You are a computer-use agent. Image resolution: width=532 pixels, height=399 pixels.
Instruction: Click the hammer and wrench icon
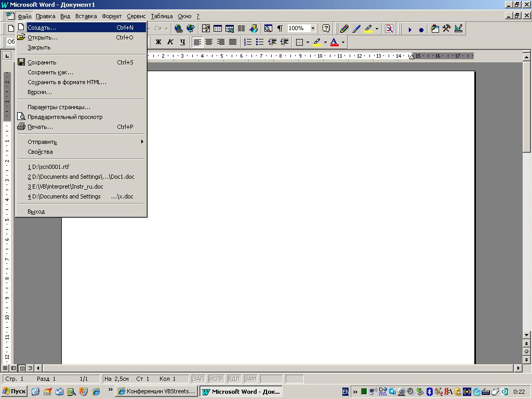click(446, 29)
